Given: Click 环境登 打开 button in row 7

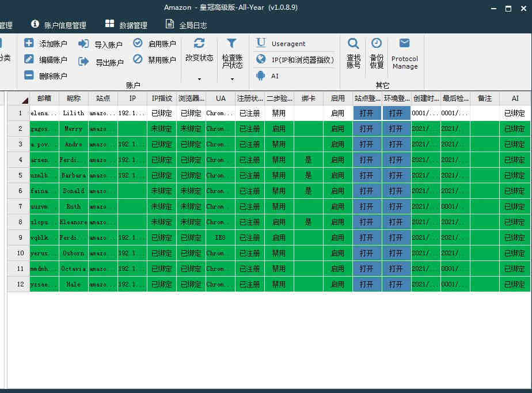Looking at the screenshot, I should pyautogui.click(x=396, y=206).
